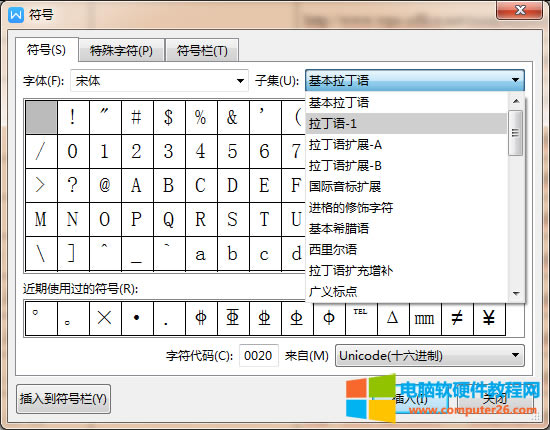Select the highlighted blank space symbol cell

click(41, 117)
